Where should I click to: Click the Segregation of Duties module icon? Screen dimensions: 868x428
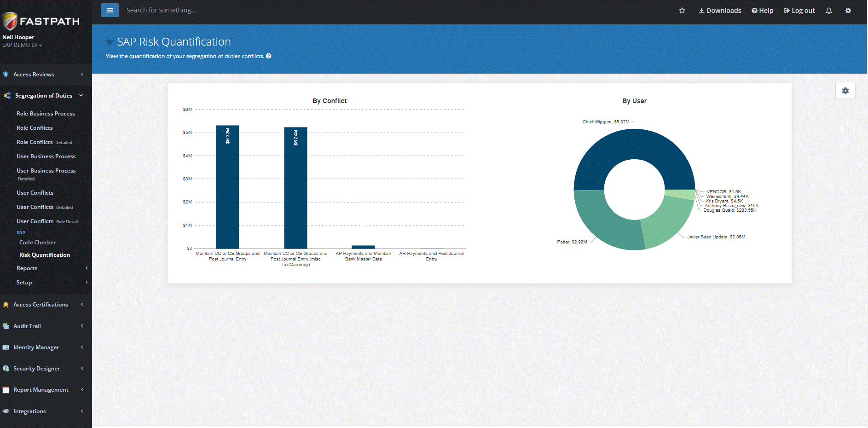click(x=7, y=95)
